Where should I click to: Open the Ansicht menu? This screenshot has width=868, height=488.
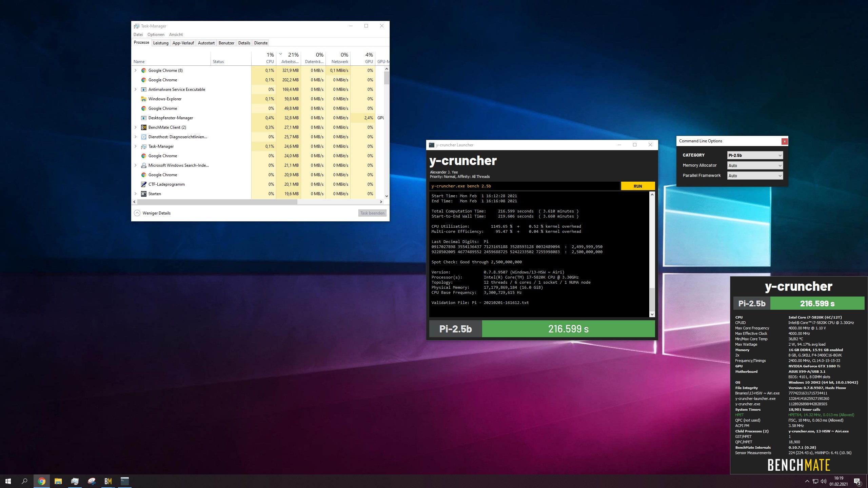pos(176,35)
